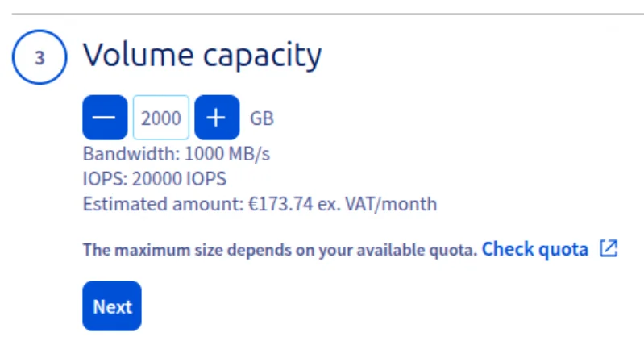Select the step 3 circle badge
The height and width of the screenshot is (345, 644).
tap(39, 58)
